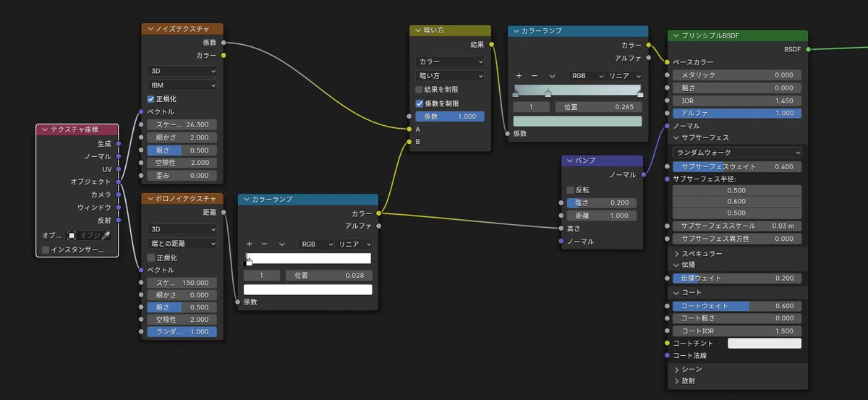Collapse the プリンシプルBSDF node via header chevron
Viewport: 868px width, 400px height.
676,35
